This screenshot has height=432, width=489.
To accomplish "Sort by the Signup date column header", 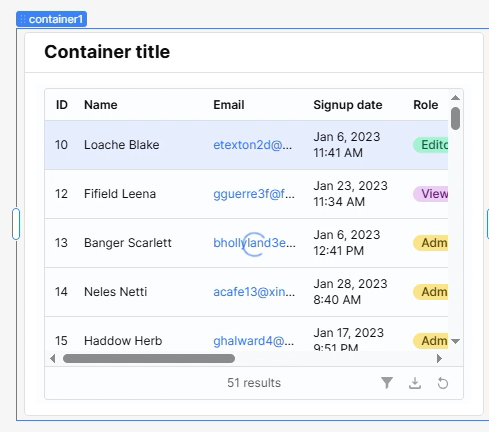I will coord(348,105).
